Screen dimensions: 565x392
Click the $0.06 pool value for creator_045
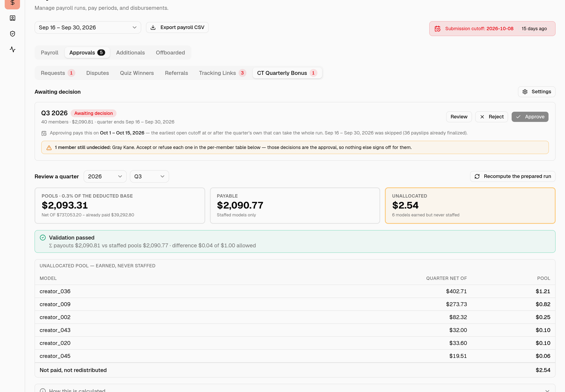point(543,356)
